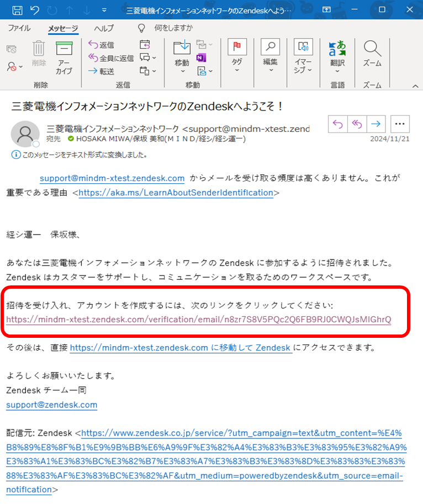Image resolution: width=423 pixels, height=504 pixels.
Task: Open the more actions (…) button in header
Action: 400,124
